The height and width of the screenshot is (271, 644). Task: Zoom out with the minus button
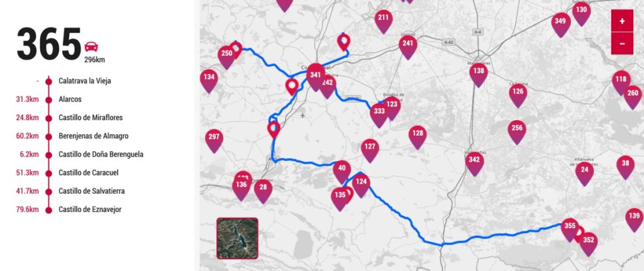pos(622,43)
